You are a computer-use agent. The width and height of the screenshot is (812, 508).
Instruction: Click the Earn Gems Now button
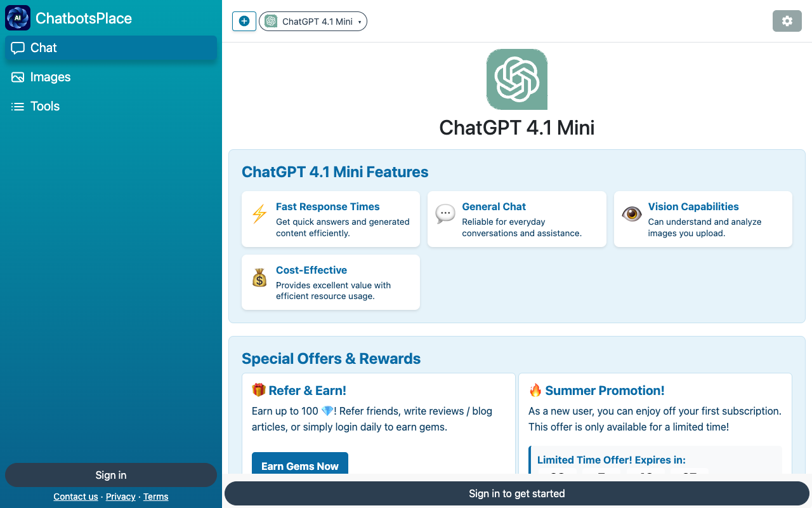point(300,464)
